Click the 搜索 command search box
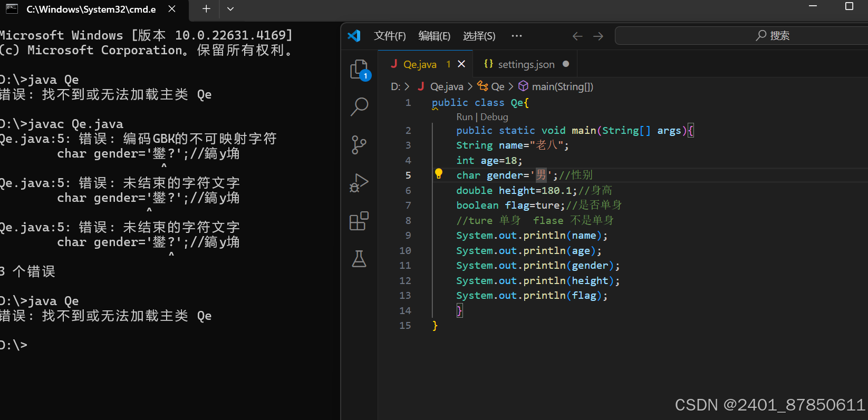This screenshot has height=420, width=868. [x=741, y=36]
